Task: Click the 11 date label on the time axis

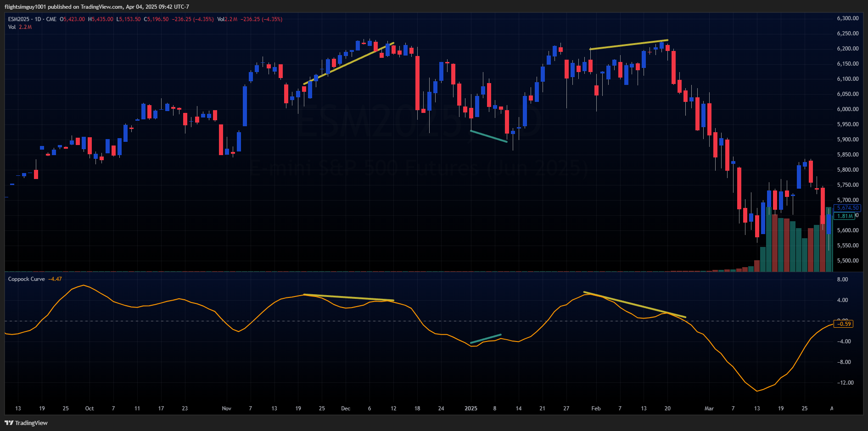Action: click(137, 409)
